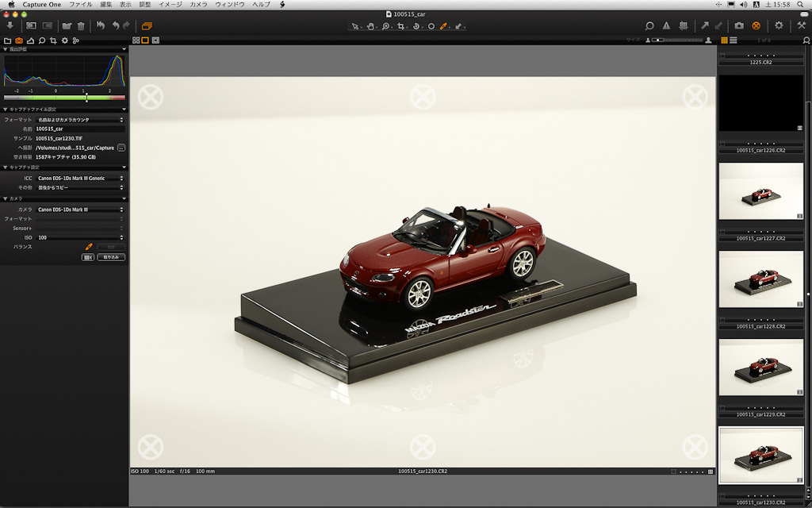
Task: Click the trash delete icon in toolbar
Action: 81,25
